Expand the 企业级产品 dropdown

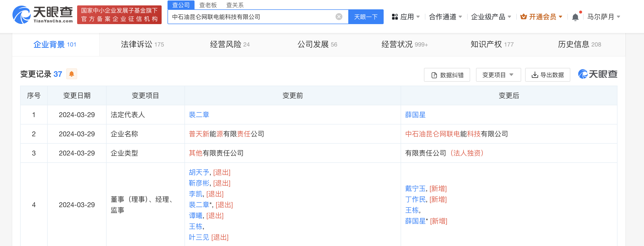tap(491, 16)
